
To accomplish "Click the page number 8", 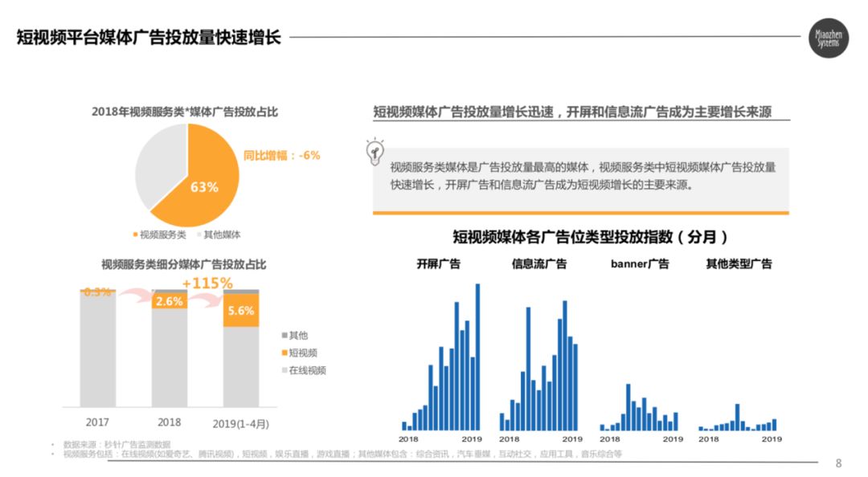I will pyautogui.click(x=838, y=463).
